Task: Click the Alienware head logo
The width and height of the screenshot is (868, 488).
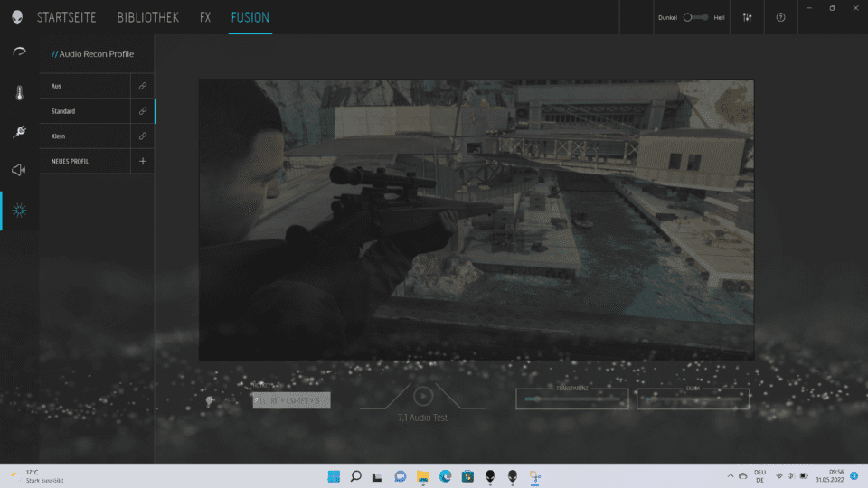Action: [17, 17]
